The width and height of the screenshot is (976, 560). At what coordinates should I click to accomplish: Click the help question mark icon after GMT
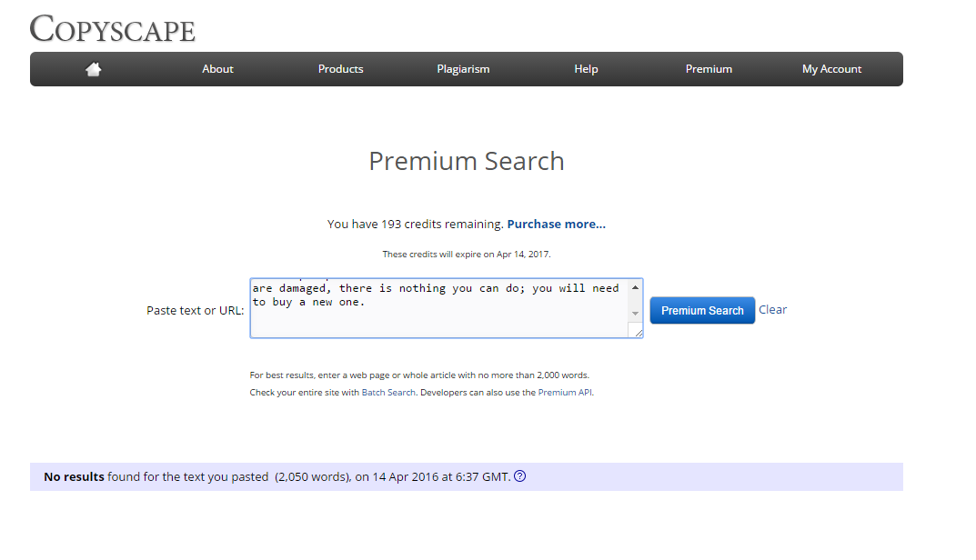pyautogui.click(x=519, y=476)
